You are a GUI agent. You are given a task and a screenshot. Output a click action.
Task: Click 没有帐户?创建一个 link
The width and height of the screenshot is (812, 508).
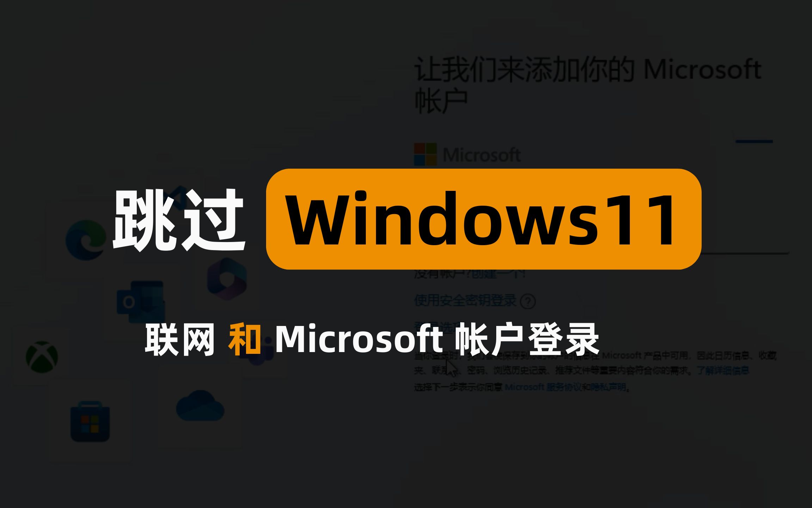[462, 276]
